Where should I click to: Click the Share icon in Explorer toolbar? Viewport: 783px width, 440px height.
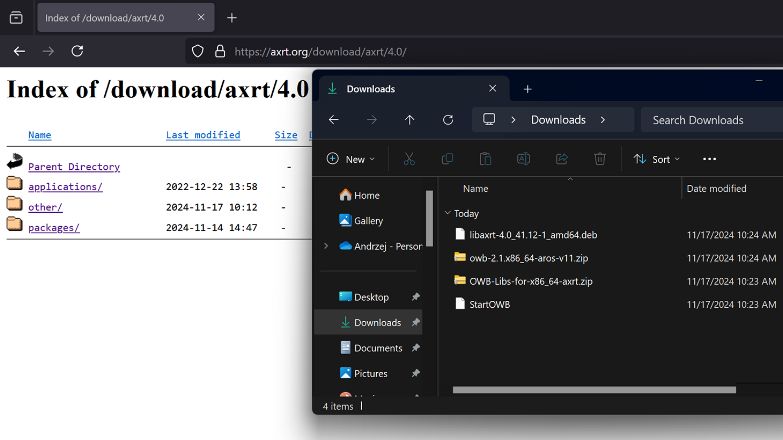(562, 159)
